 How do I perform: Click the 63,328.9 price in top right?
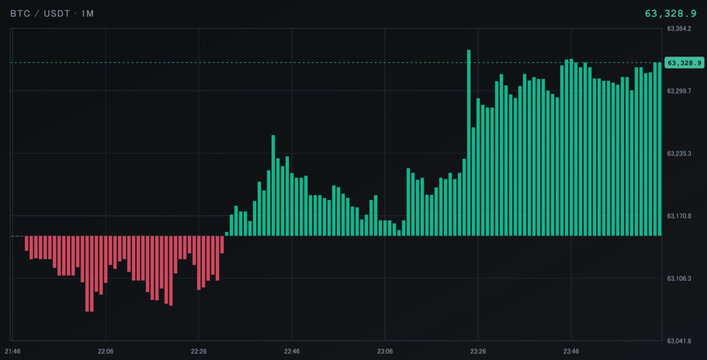click(x=670, y=14)
